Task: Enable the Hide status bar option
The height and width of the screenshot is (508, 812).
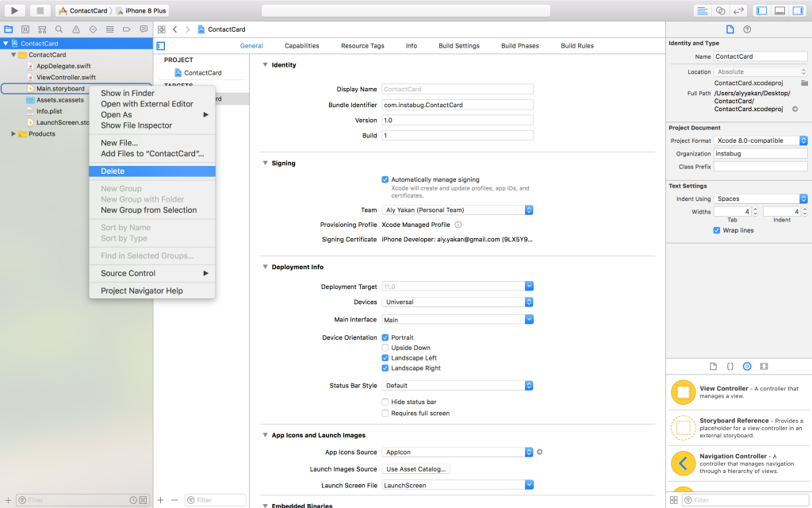Action: coord(385,401)
